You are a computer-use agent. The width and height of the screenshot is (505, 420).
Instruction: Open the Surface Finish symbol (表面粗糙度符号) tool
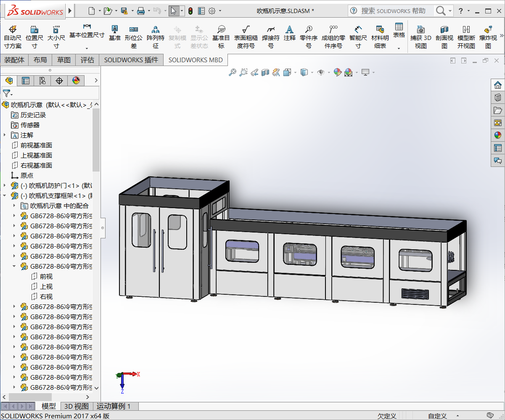(x=246, y=37)
